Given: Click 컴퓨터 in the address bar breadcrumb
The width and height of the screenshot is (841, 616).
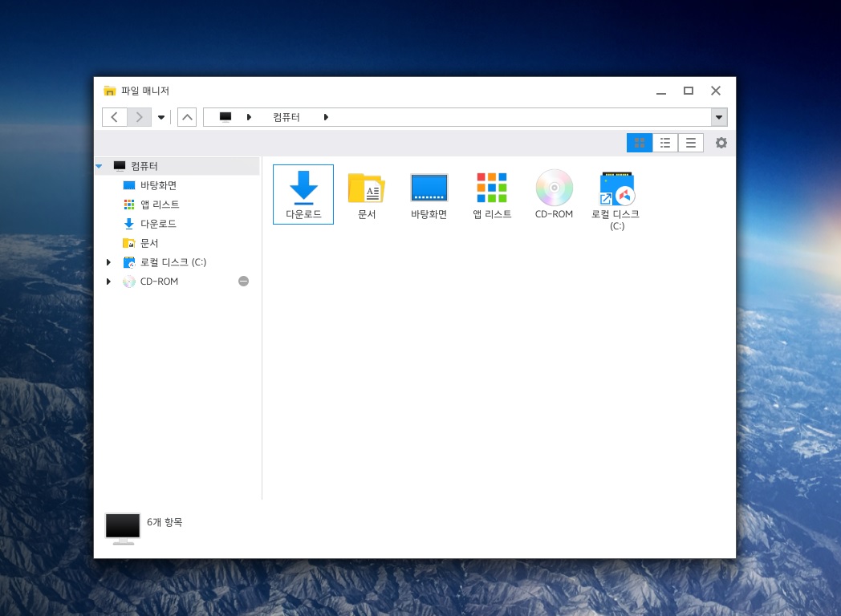Looking at the screenshot, I should (286, 117).
